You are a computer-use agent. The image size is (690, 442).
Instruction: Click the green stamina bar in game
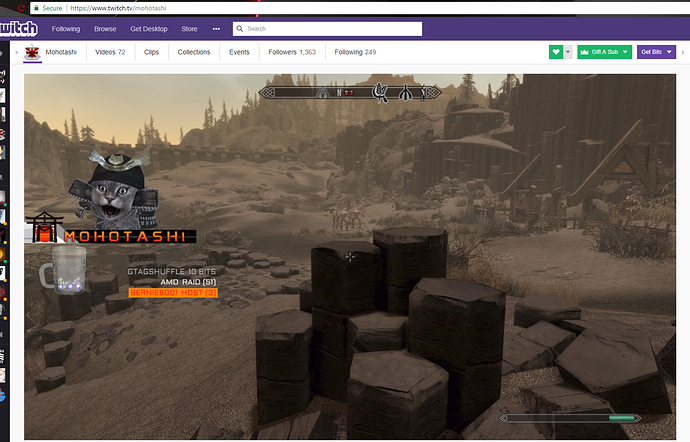click(x=622, y=418)
